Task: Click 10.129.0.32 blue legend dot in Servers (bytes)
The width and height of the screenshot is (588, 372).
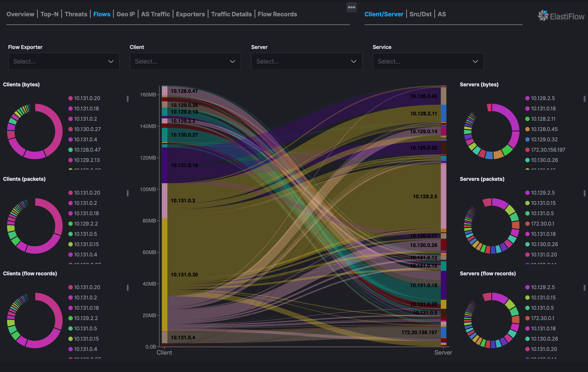Action: point(527,139)
